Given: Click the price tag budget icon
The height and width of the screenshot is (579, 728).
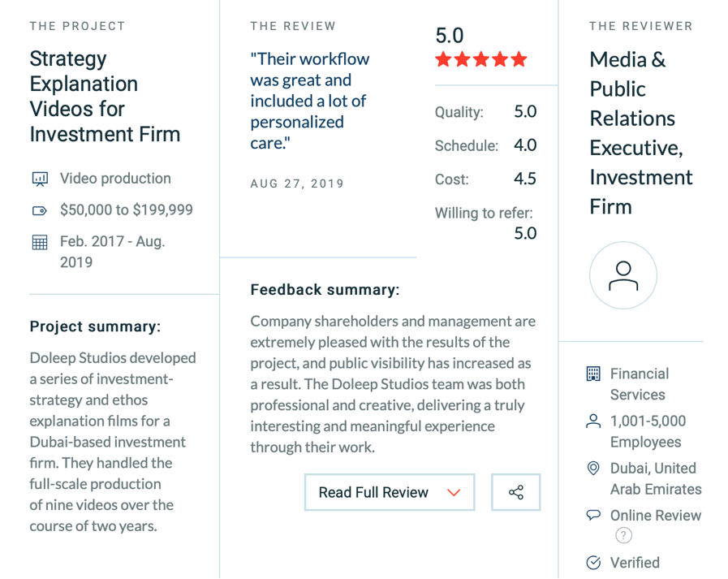Looking at the screenshot, I should 40,211.
